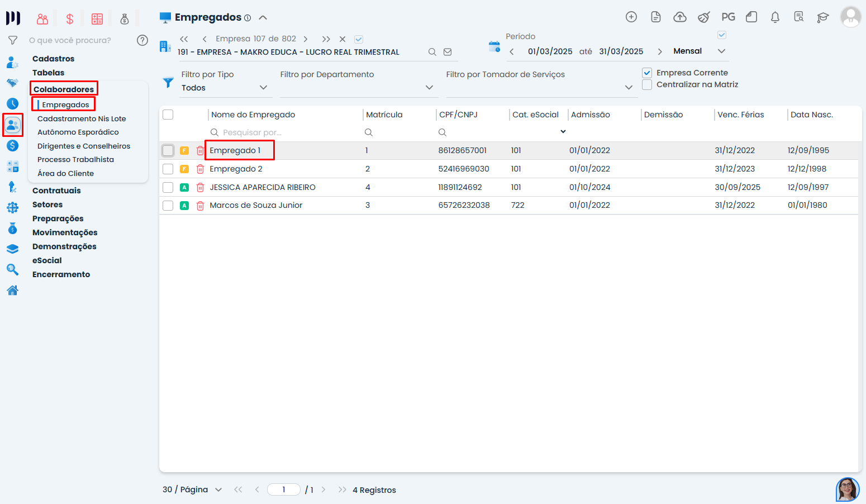Go to the next company arrow
The height and width of the screenshot is (504, 866).
[x=306, y=39]
